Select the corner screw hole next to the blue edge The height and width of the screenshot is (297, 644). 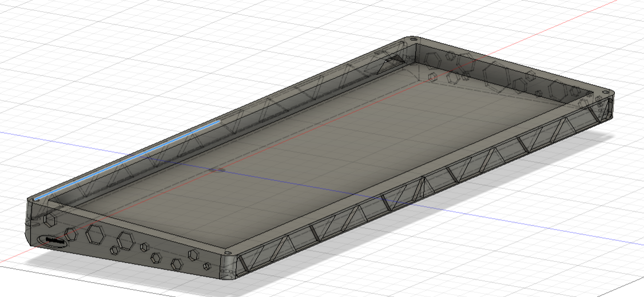37,200
